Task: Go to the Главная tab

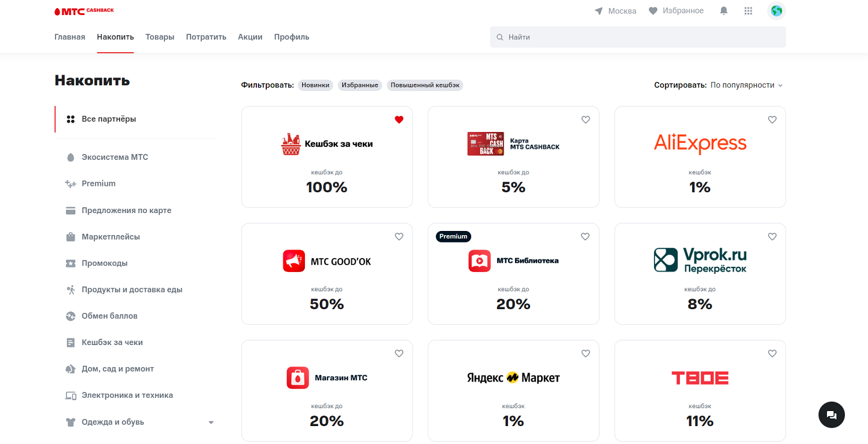Action: (x=69, y=37)
